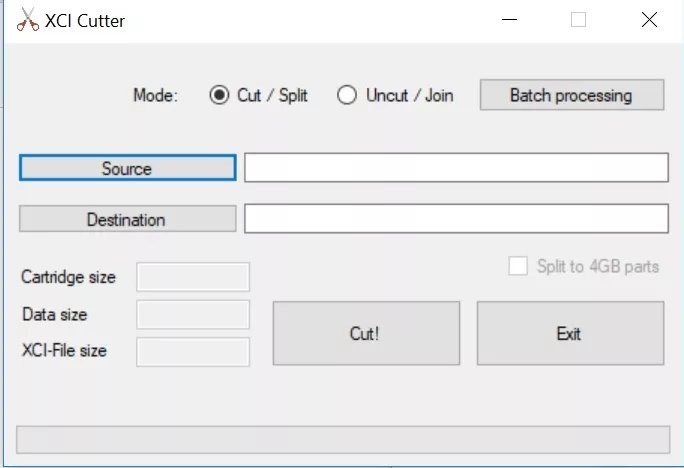
Task: Click the Cartridge size label
Action: 68,277
